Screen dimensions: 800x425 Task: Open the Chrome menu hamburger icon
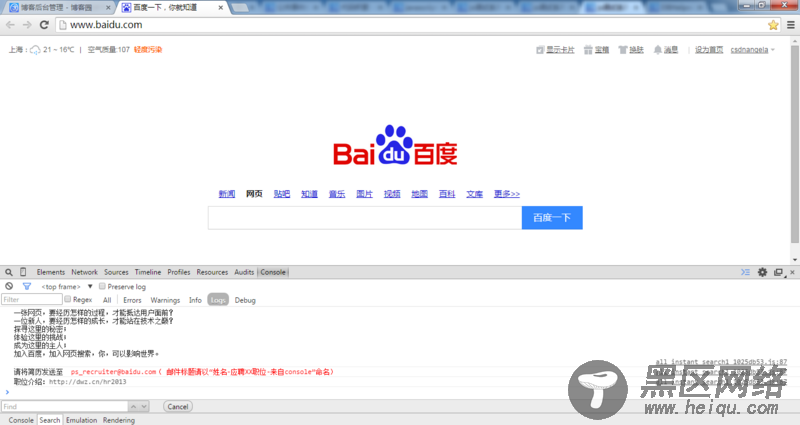[x=791, y=24]
